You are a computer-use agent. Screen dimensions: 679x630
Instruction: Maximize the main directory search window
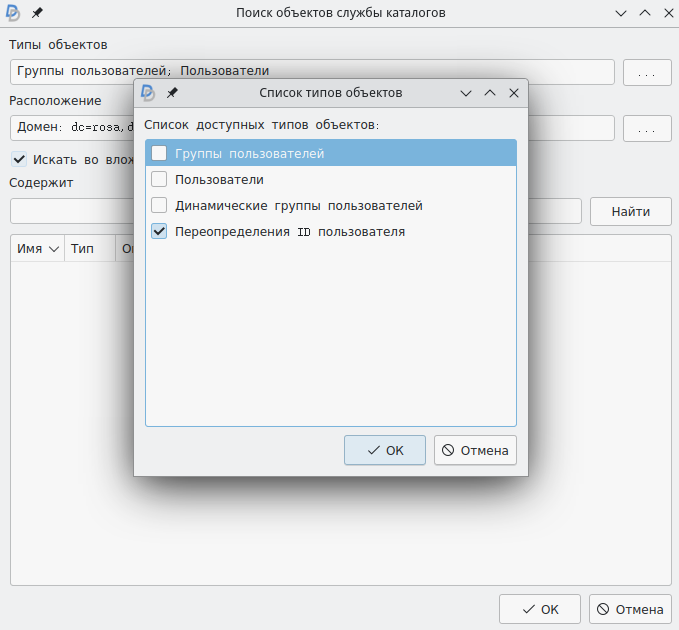click(645, 13)
